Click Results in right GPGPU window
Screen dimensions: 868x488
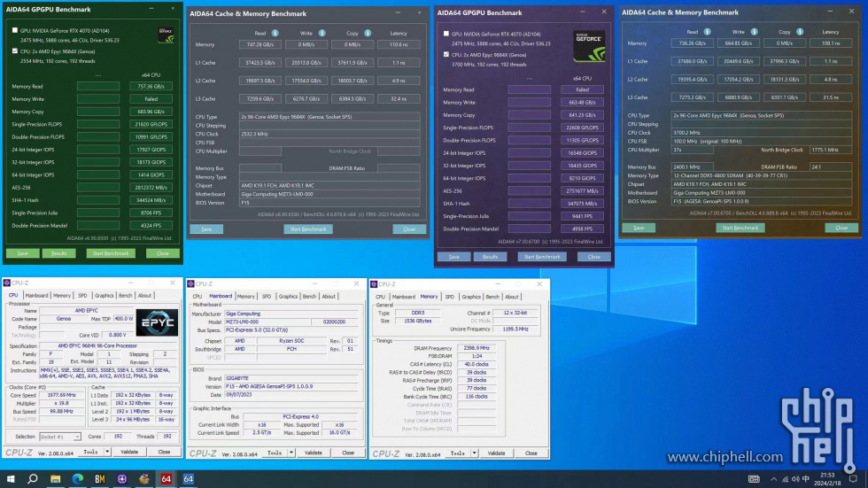[x=490, y=257]
